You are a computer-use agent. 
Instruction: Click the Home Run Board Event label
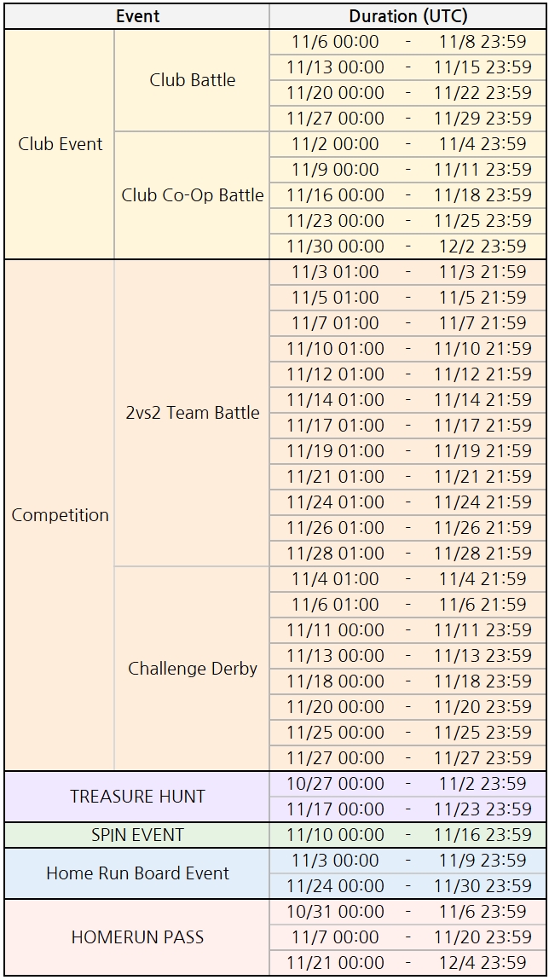click(x=137, y=873)
